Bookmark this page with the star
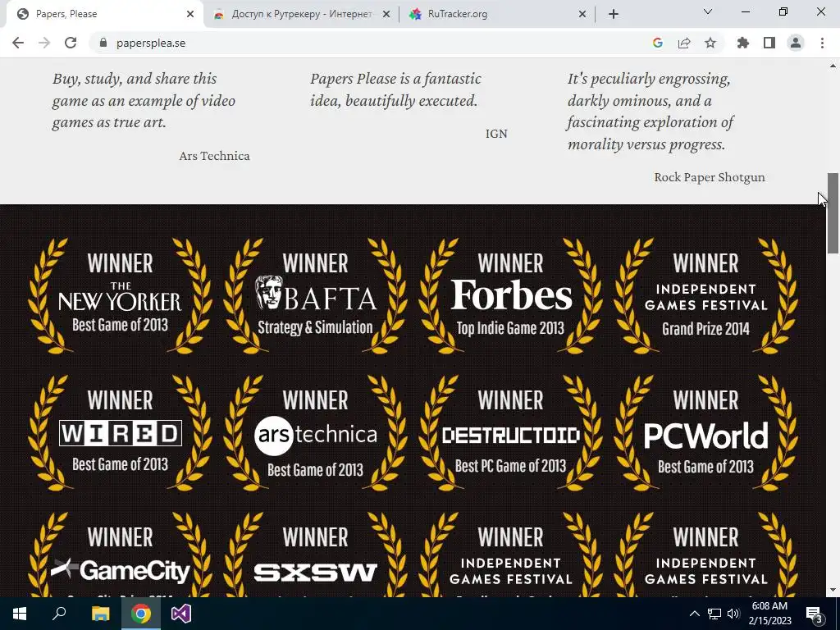Image resolution: width=840 pixels, height=630 pixels. 710,43
